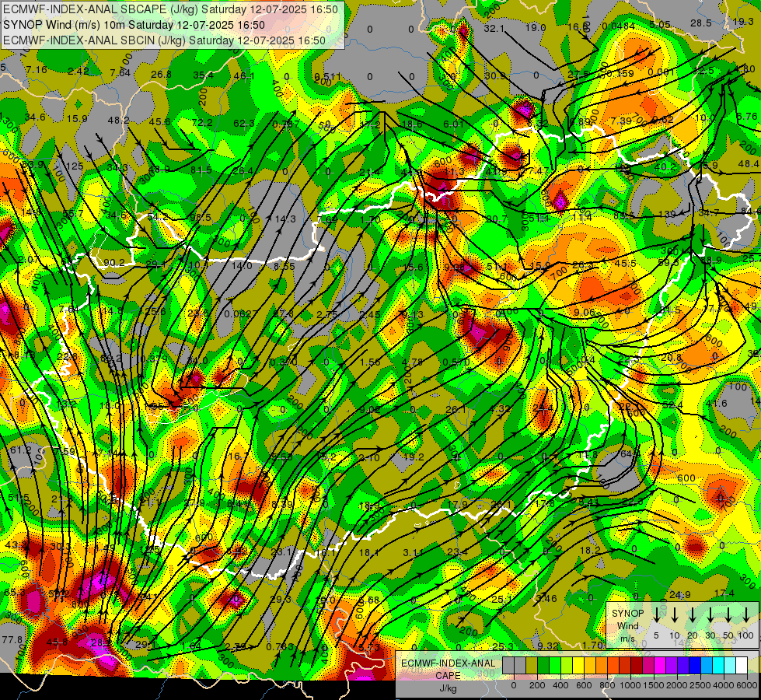Click the map value '18.2'
Image resolution: width=761 pixels, height=700 pixels.
pos(591,551)
